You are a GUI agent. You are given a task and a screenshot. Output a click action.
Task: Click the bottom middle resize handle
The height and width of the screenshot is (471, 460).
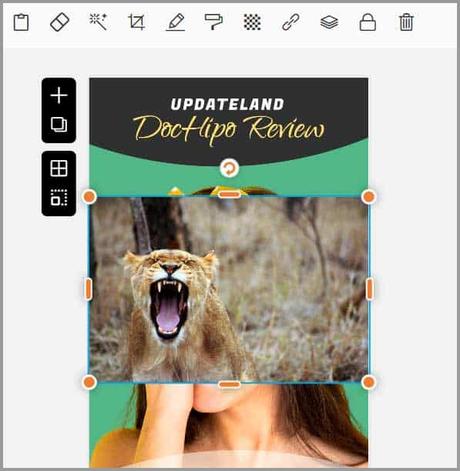pyautogui.click(x=229, y=385)
